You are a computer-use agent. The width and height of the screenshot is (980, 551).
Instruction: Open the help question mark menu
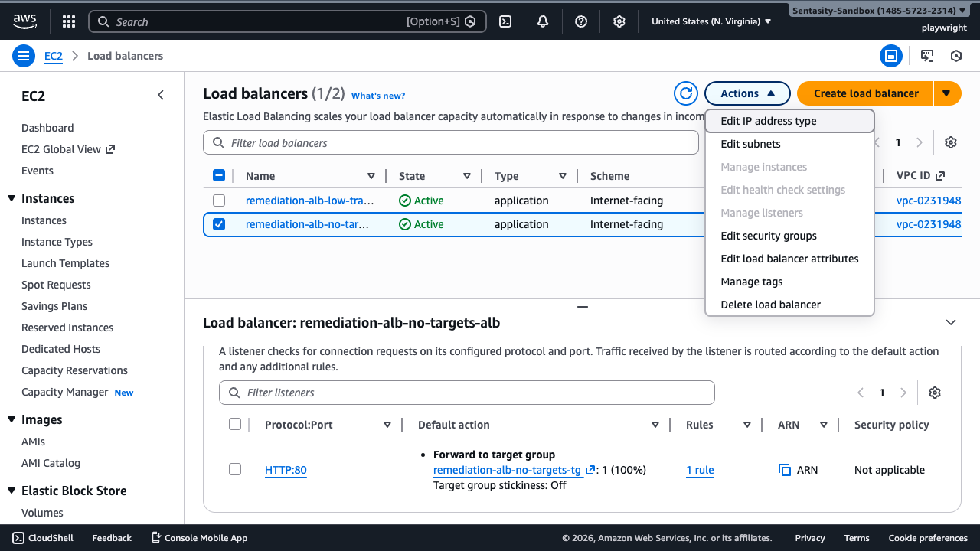click(581, 21)
